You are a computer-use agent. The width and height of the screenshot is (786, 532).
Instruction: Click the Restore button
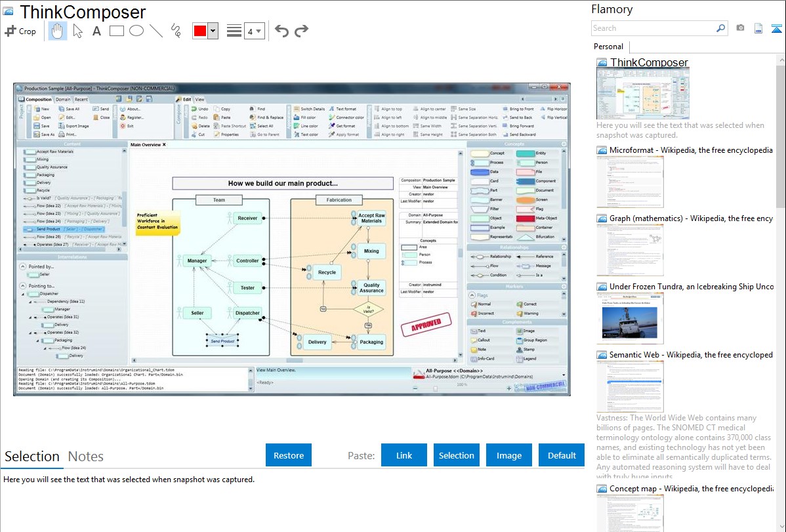(x=289, y=455)
